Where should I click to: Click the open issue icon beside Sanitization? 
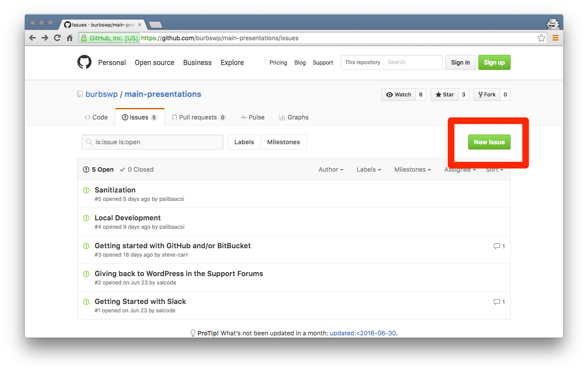86,190
